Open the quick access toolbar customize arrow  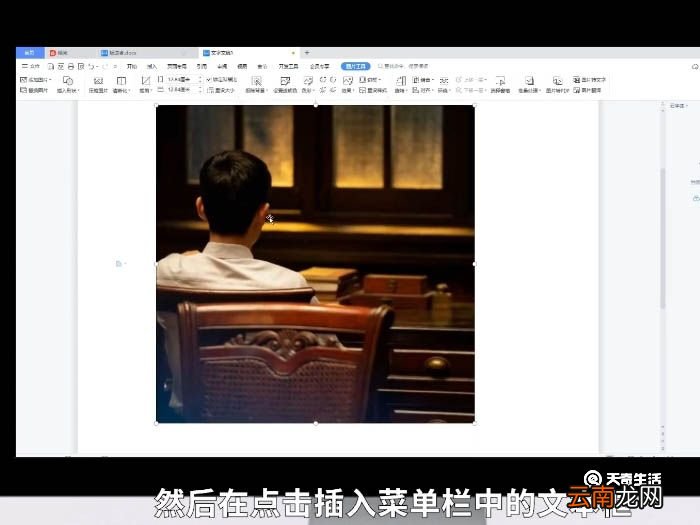[115, 67]
